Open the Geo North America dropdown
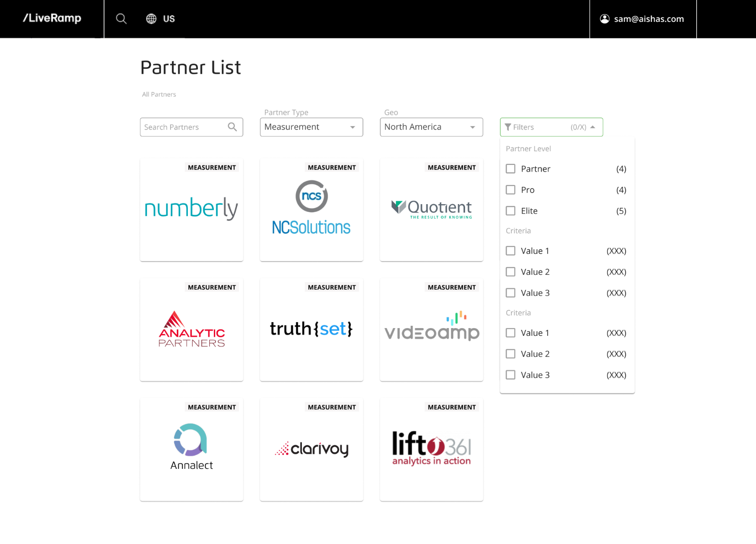Screen dimensions: 756x544 (x=431, y=127)
